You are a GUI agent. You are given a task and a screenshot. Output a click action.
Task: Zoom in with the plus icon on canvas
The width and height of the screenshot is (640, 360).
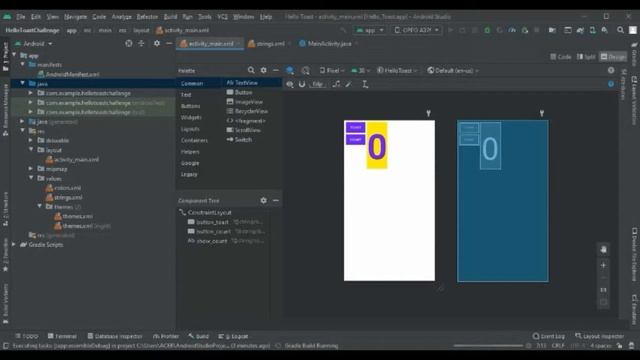pos(604,265)
